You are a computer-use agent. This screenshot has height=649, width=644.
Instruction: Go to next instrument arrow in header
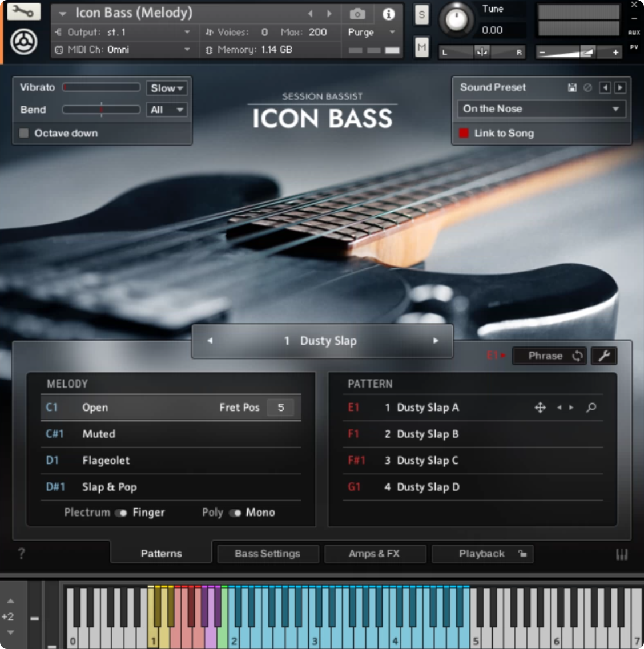tap(329, 14)
